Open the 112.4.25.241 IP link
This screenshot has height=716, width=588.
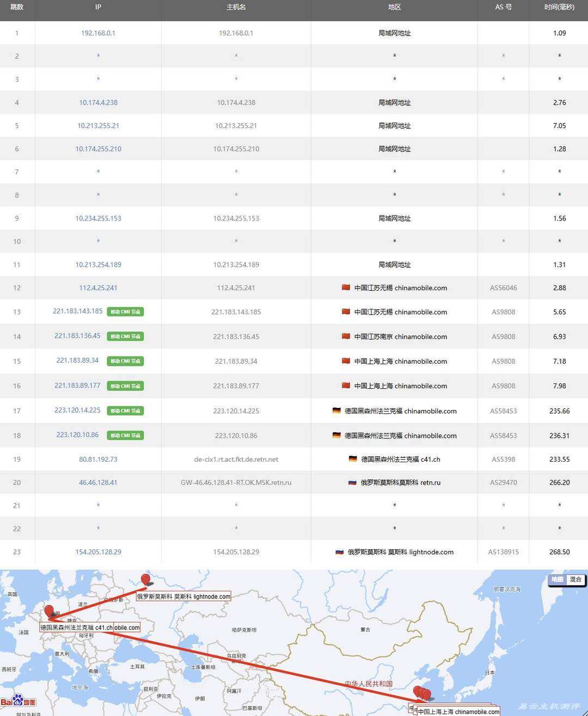(98, 287)
